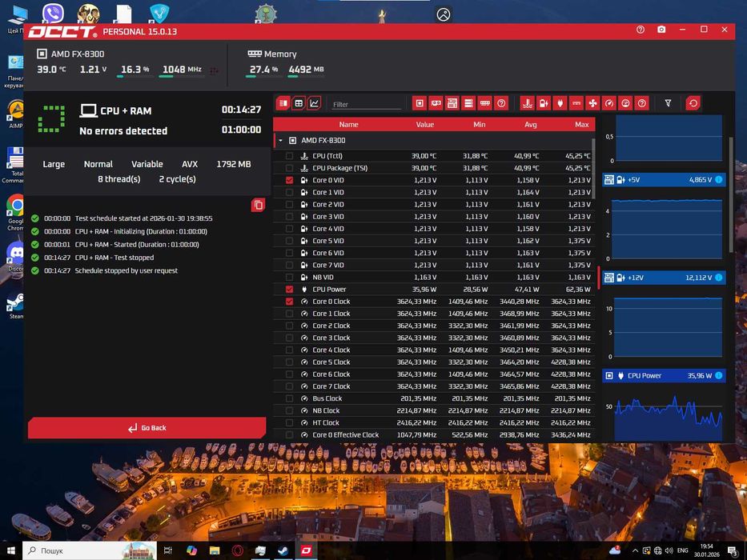This screenshot has width=747, height=560.
Task: Uncheck the Core 0 VID checkbox
Action: (289, 180)
